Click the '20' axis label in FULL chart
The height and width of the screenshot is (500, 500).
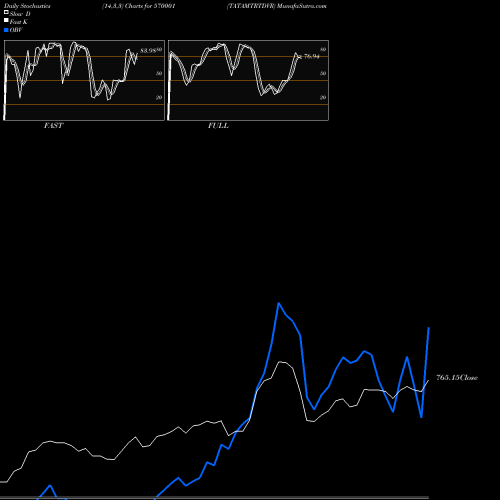(x=323, y=97)
